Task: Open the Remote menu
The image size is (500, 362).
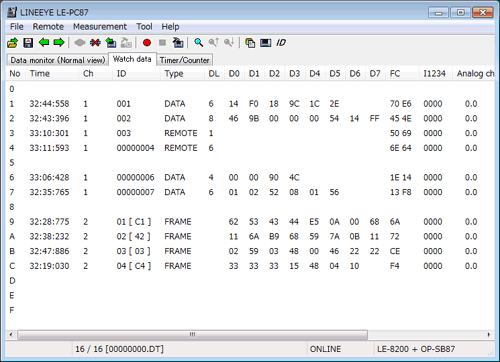Action: point(48,27)
